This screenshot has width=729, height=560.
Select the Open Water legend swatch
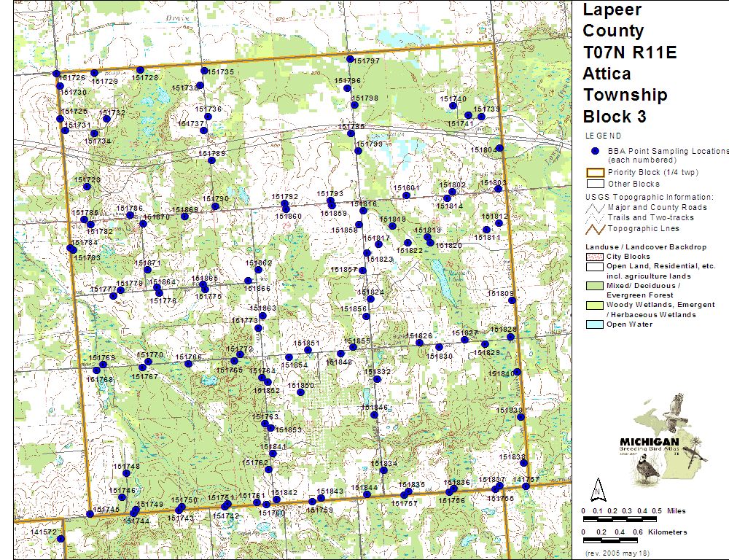[x=595, y=324]
